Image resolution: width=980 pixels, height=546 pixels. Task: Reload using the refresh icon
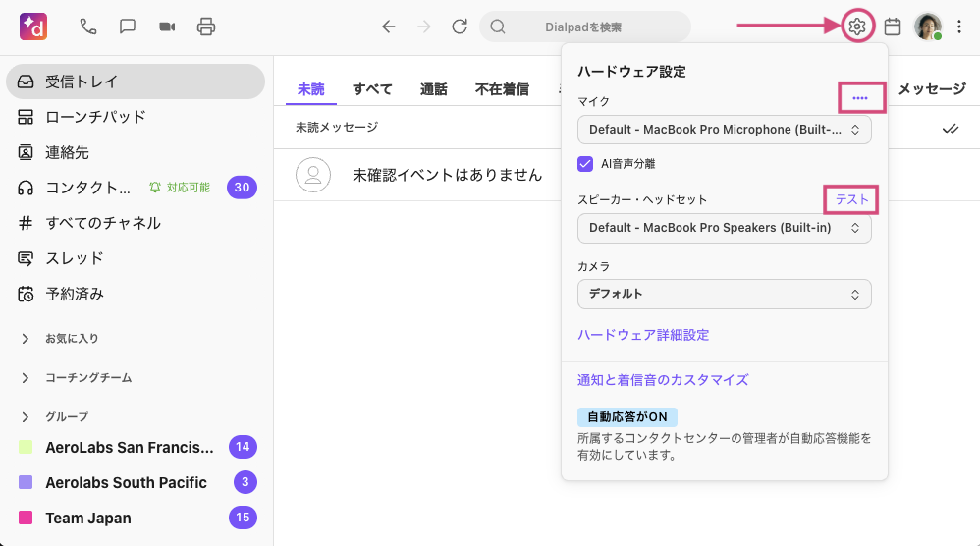coord(460,27)
